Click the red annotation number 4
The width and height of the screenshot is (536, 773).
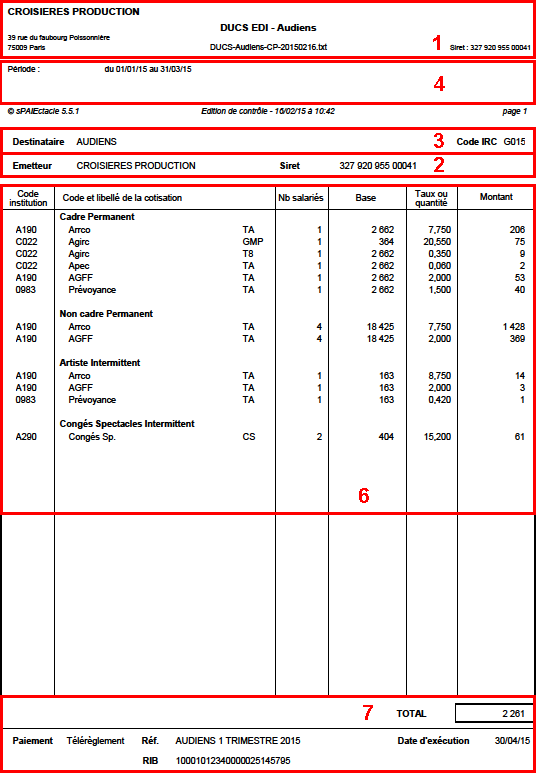pyautogui.click(x=439, y=84)
